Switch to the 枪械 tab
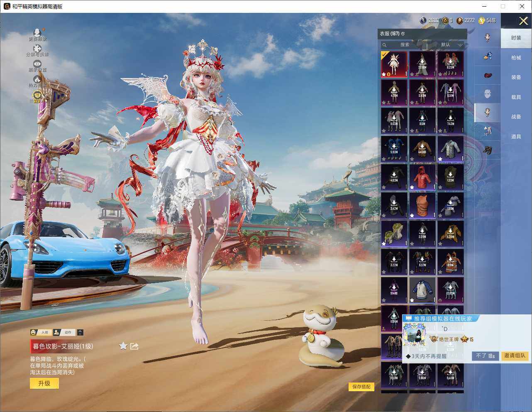 coord(516,58)
